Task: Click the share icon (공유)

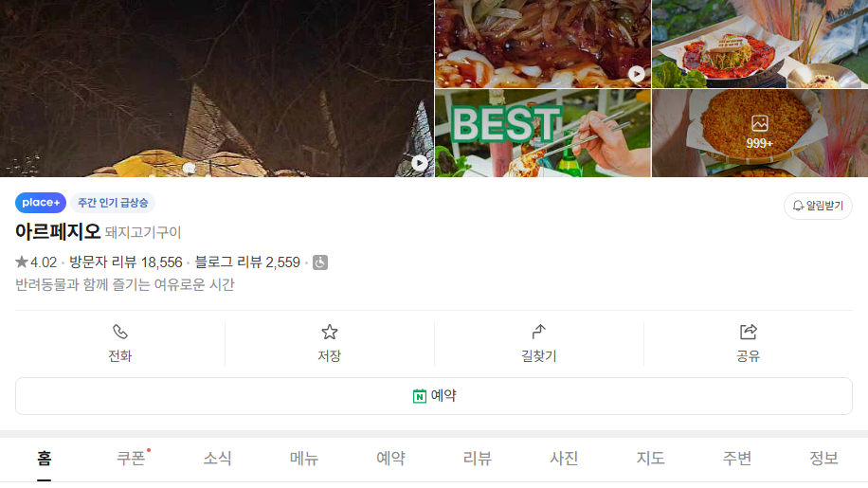Action: point(748,332)
